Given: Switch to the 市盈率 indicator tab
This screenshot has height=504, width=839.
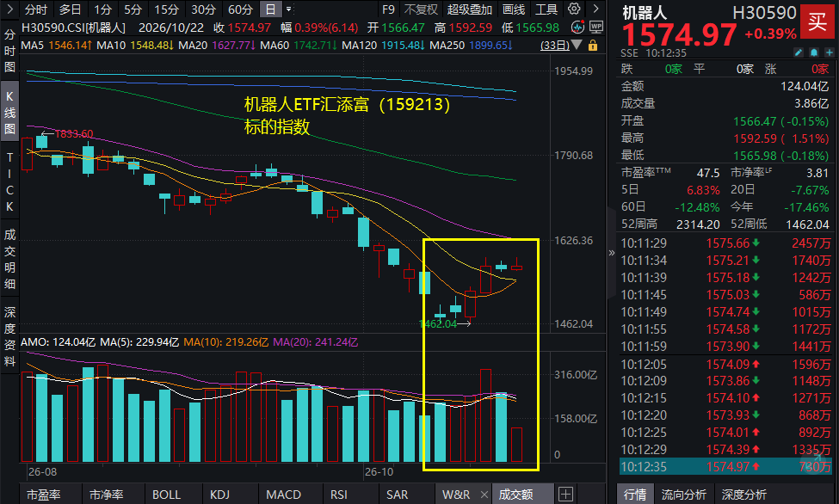Looking at the screenshot, I should tap(44, 495).
